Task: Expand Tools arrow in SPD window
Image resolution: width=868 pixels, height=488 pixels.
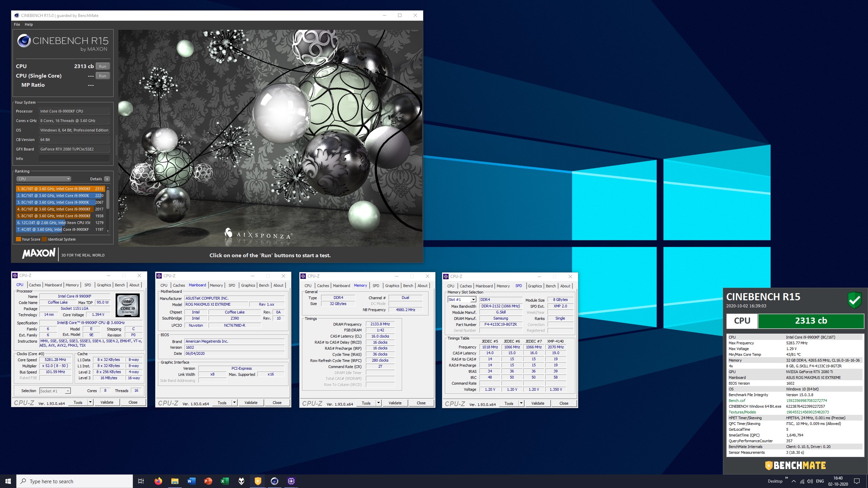Action: pos(521,403)
